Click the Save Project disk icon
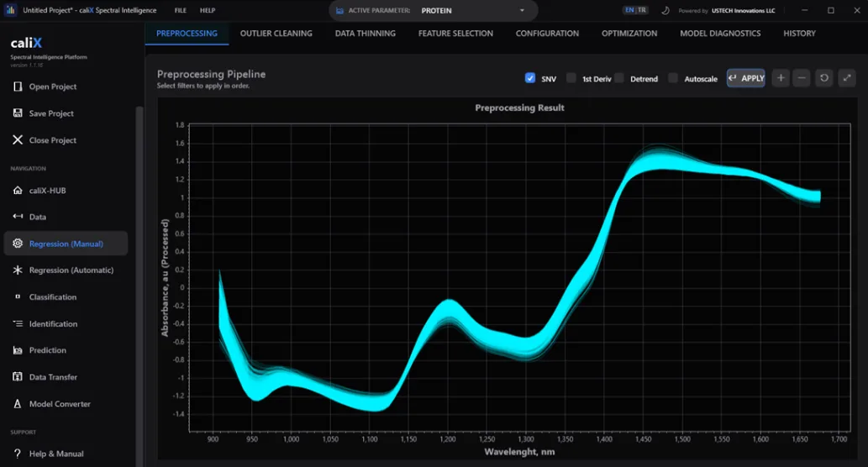This screenshot has height=467, width=868. (x=18, y=113)
